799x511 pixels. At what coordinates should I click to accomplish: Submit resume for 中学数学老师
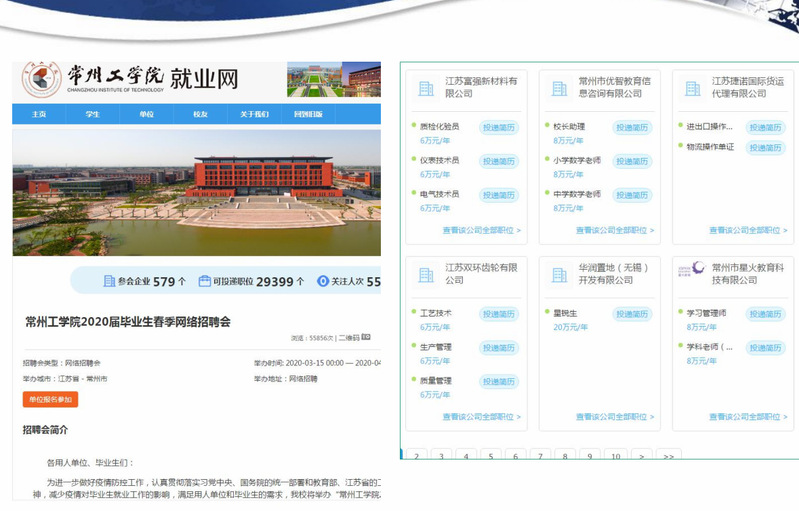tap(632, 195)
